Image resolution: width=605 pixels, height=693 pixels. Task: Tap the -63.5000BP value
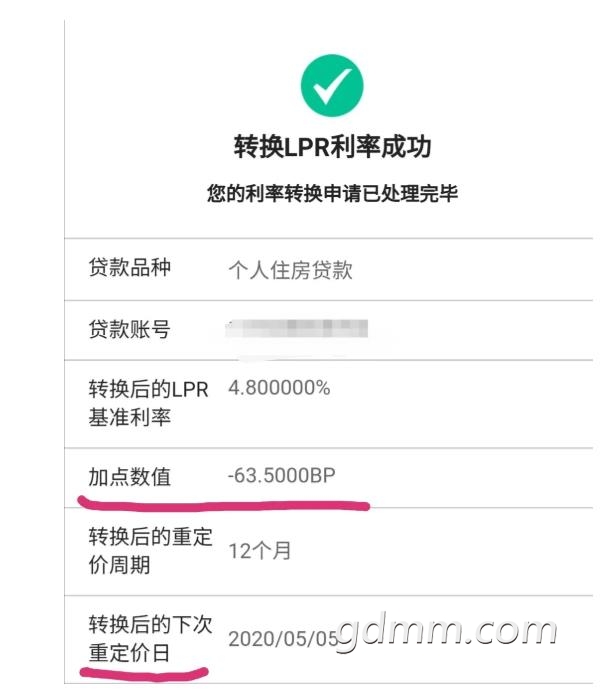point(281,477)
